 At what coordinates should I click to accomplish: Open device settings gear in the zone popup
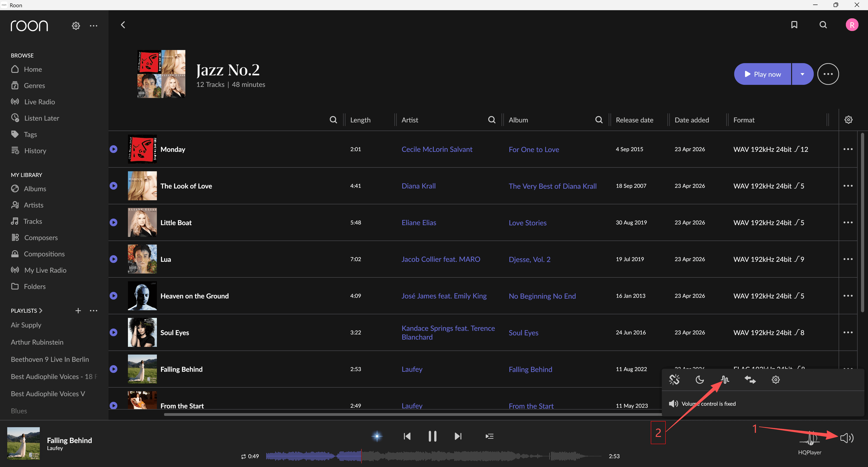pyautogui.click(x=776, y=380)
